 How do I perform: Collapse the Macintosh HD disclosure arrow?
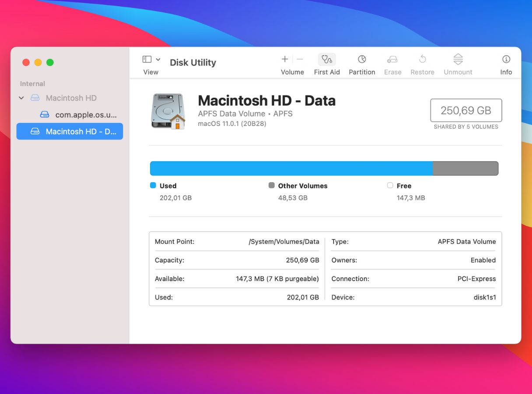pyautogui.click(x=21, y=98)
